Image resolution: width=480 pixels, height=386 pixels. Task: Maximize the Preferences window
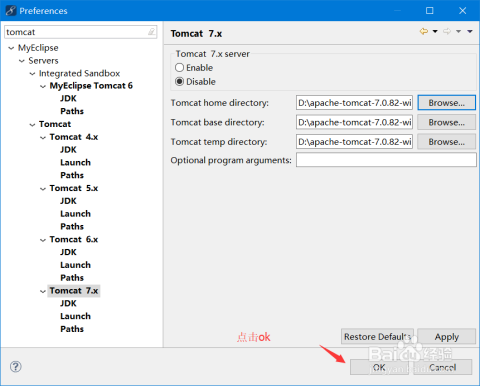coord(430,11)
